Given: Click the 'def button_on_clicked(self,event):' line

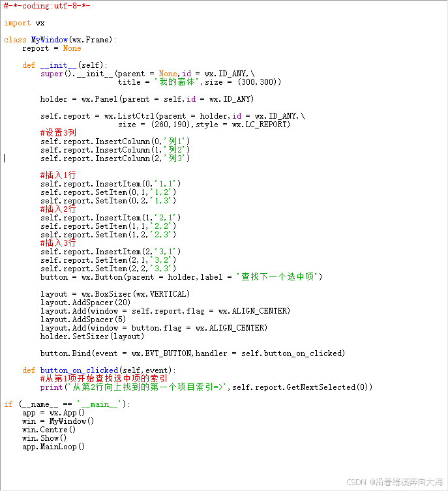Looking at the screenshot, I should click(x=99, y=370).
